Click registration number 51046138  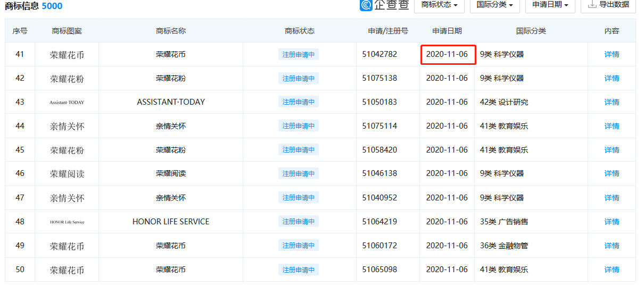point(379,173)
